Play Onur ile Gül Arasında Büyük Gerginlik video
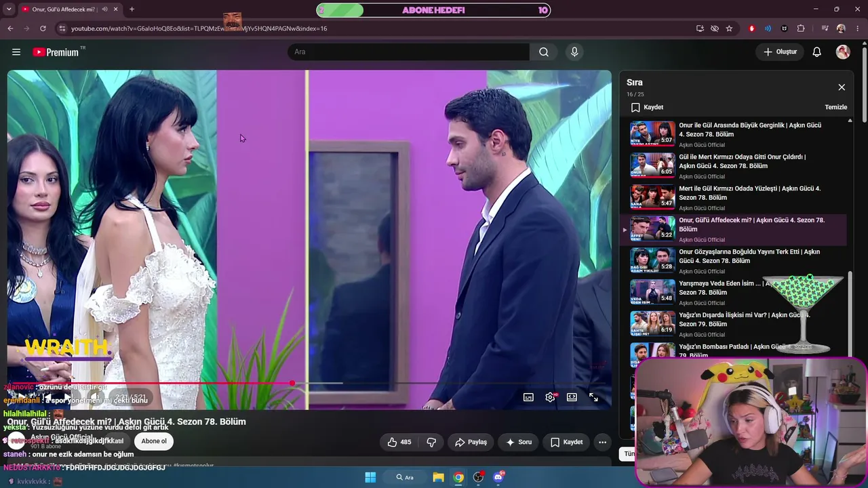 [x=732, y=134]
